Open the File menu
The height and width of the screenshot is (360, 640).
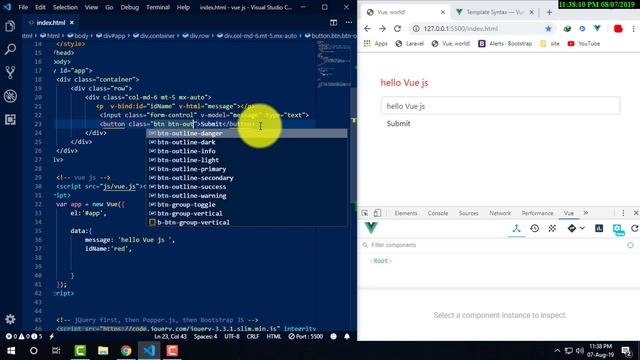(x=23, y=7)
